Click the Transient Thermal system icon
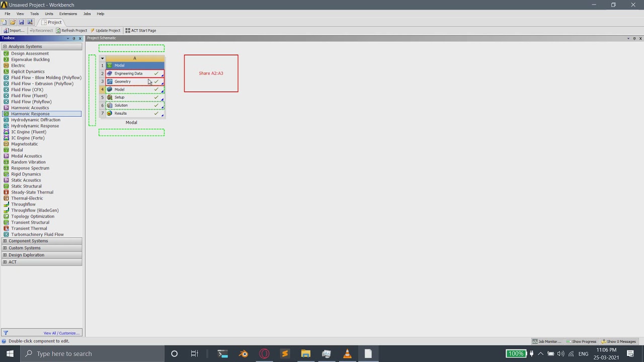 6,228
